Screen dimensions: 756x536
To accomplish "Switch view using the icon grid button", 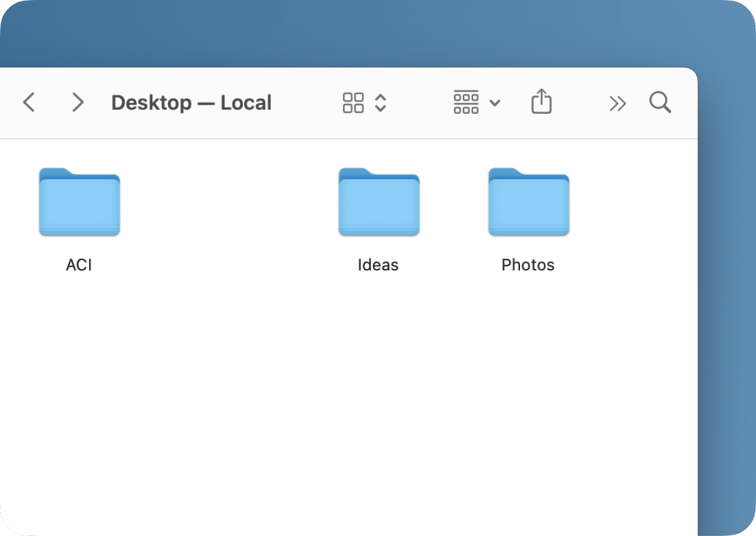I will tap(353, 103).
